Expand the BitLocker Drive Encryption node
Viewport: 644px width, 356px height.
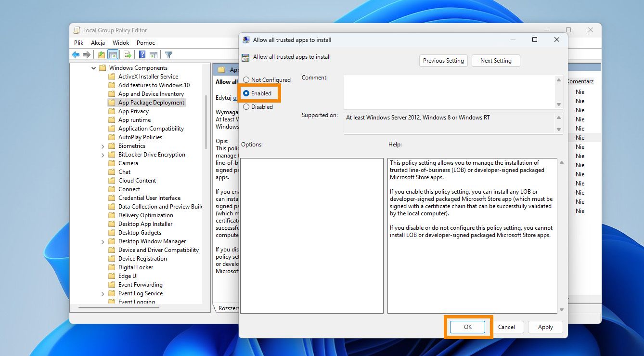(x=103, y=155)
